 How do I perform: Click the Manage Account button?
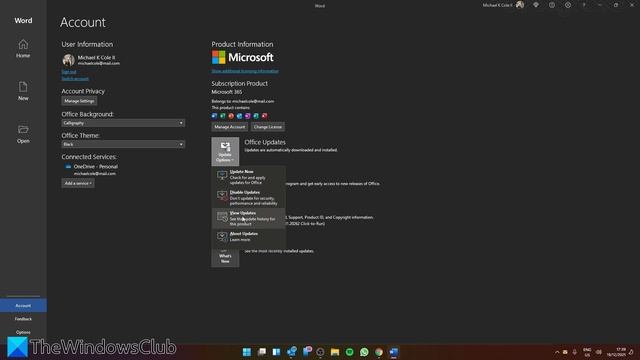tap(229, 127)
